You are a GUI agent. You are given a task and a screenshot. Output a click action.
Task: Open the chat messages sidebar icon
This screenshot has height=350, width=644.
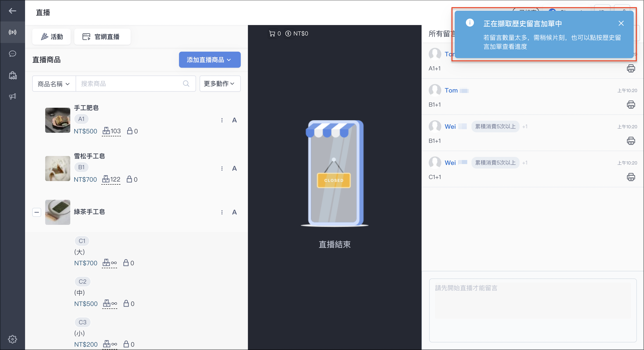13,54
